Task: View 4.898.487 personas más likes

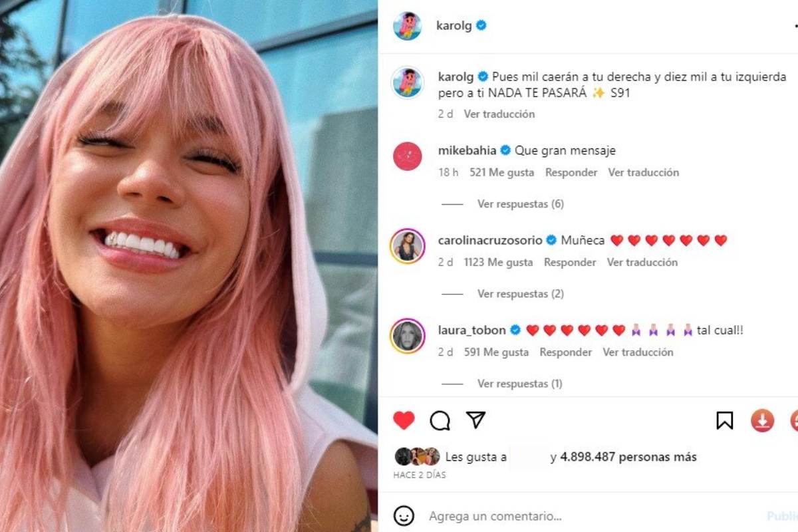Action: pyautogui.click(x=628, y=457)
